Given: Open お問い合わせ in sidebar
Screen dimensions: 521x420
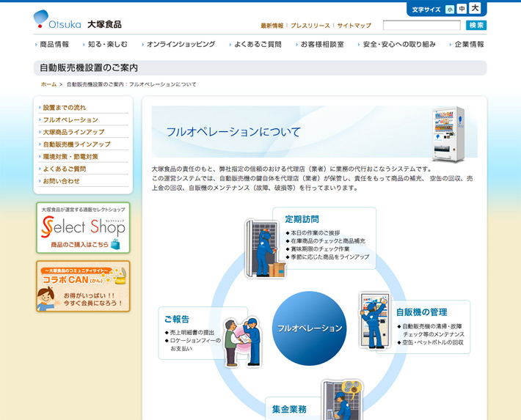Looking at the screenshot, I should (61, 181).
